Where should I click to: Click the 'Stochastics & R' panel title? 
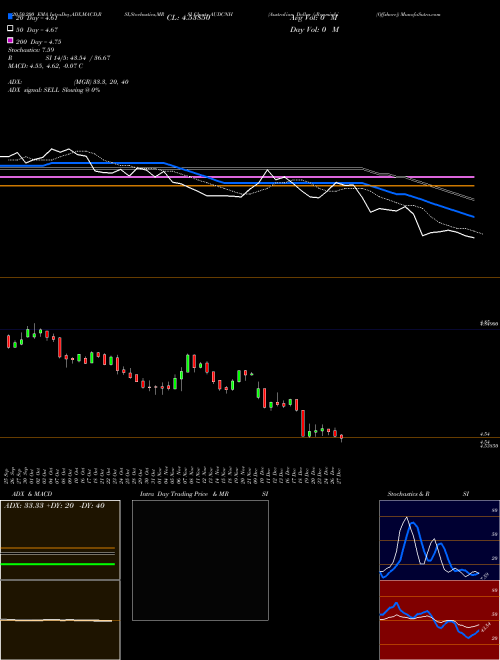(x=408, y=494)
